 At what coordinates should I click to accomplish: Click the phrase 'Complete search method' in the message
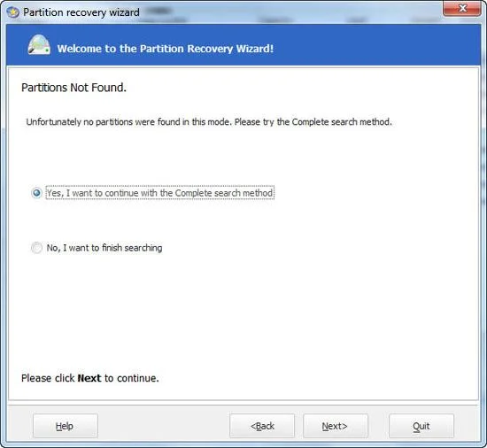[x=341, y=122]
